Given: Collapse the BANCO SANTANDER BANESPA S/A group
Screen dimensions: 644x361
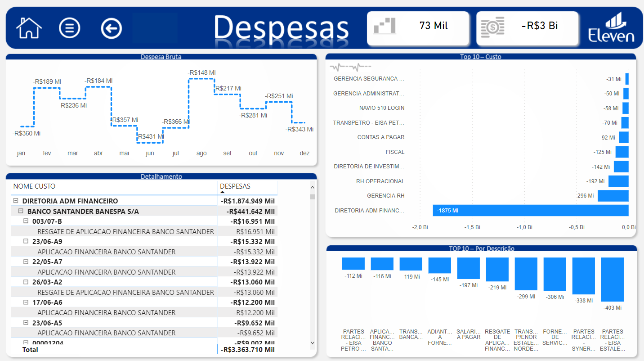Looking at the screenshot, I should pyautogui.click(x=20, y=210).
